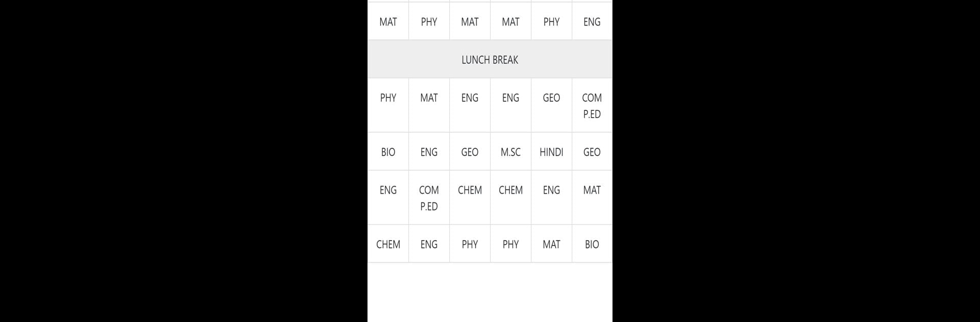Viewport: 980px width, 322px height.
Task: Click the COMP.ED cell beside GEO
Action: click(x=592, y=105)
